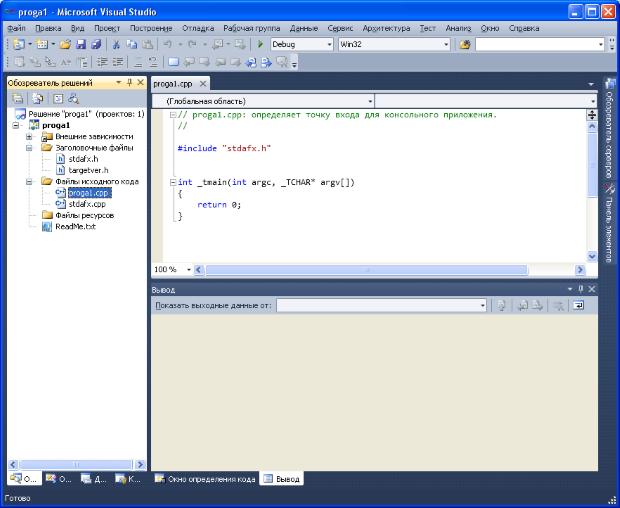
Task: Click the Save All toolbar icon
Action: (x=96, y=45)
